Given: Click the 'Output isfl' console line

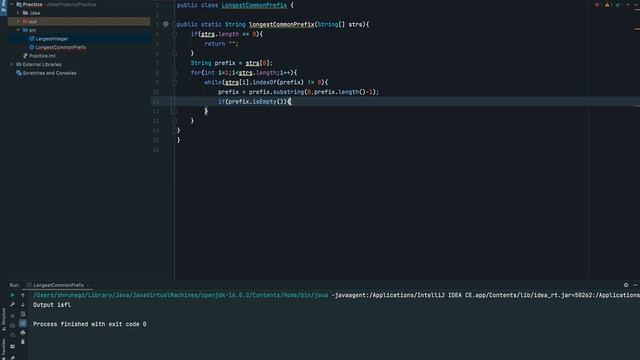Looking at the screenshot, I should 51,304.
